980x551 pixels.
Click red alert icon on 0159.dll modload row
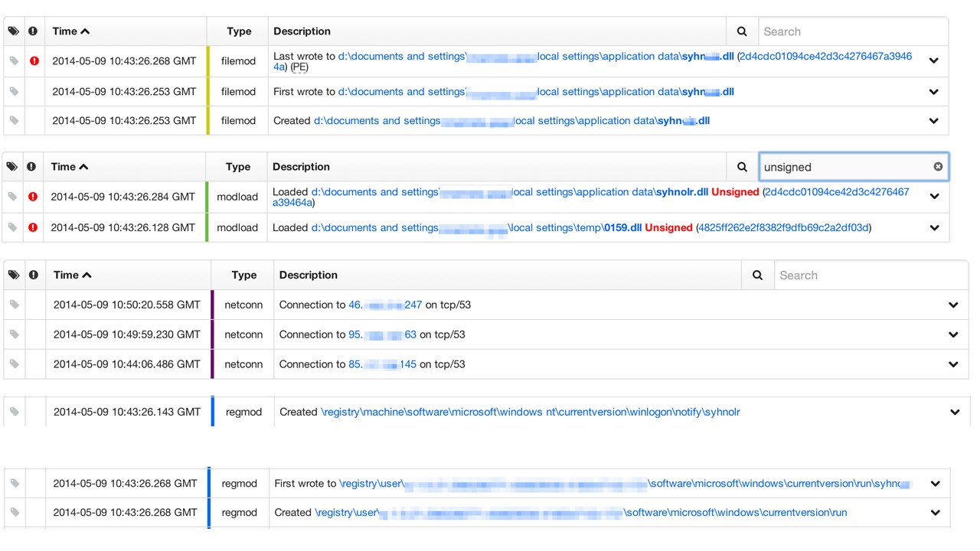(x=33, y=227)
